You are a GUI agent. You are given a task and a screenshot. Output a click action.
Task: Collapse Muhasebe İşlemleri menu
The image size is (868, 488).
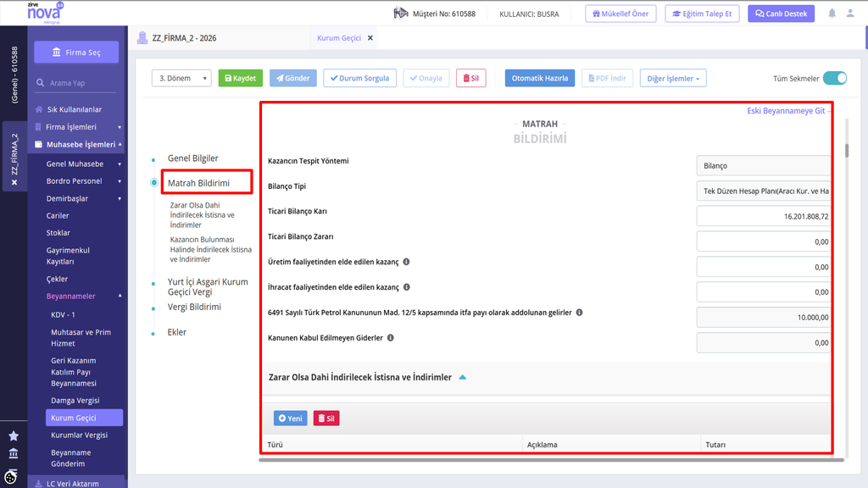[120, 144]
